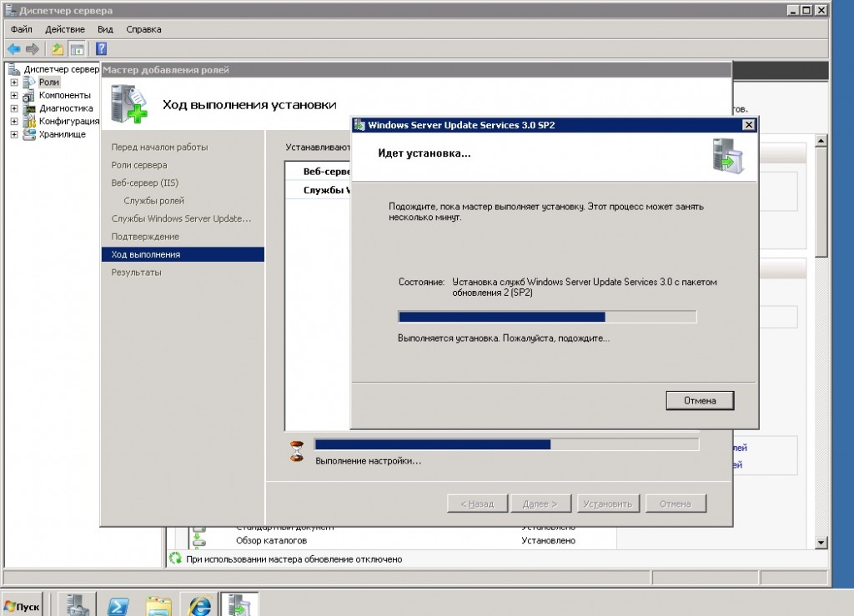
Task: Select Веб-сервер (IIS) wizard step
Action: pyautogui.click(x=144, y=183)
